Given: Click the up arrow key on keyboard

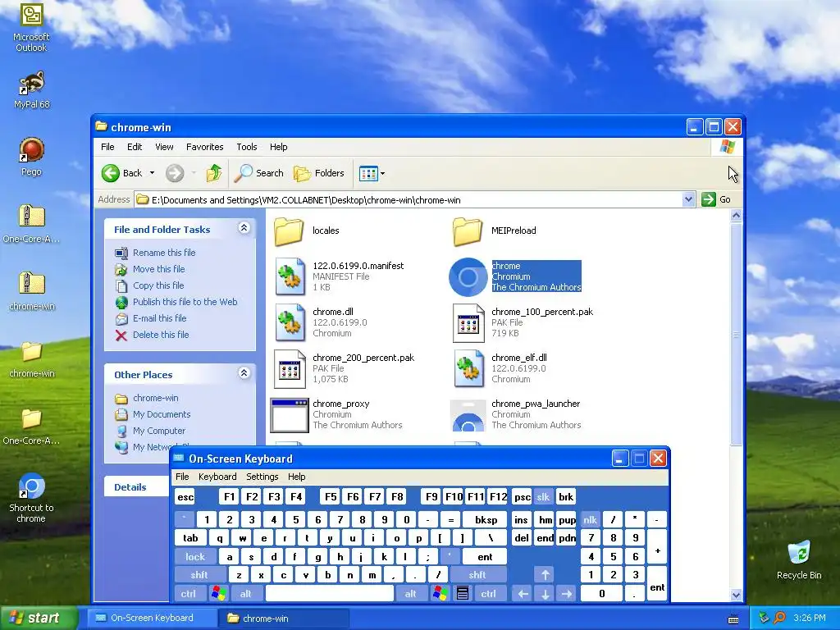Looking at the screenshot, I should tap(545, 575).
